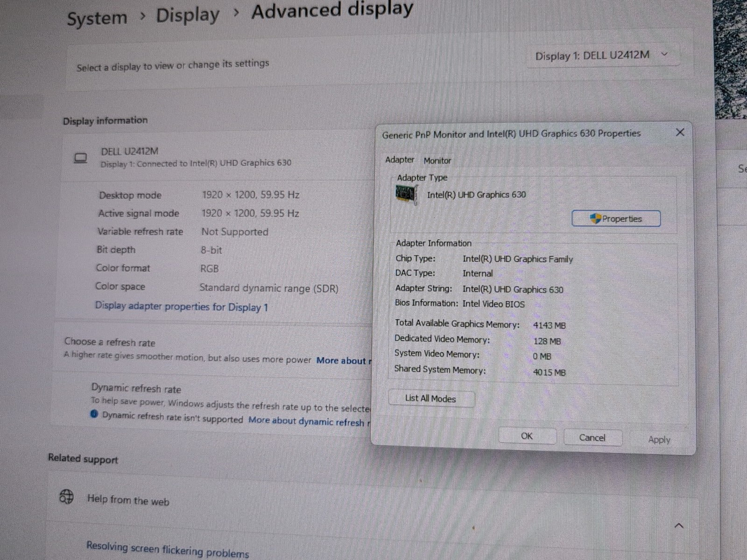
Task: Close the Graphics 630 Properties dialog
Action: click(x=680, y=133)
